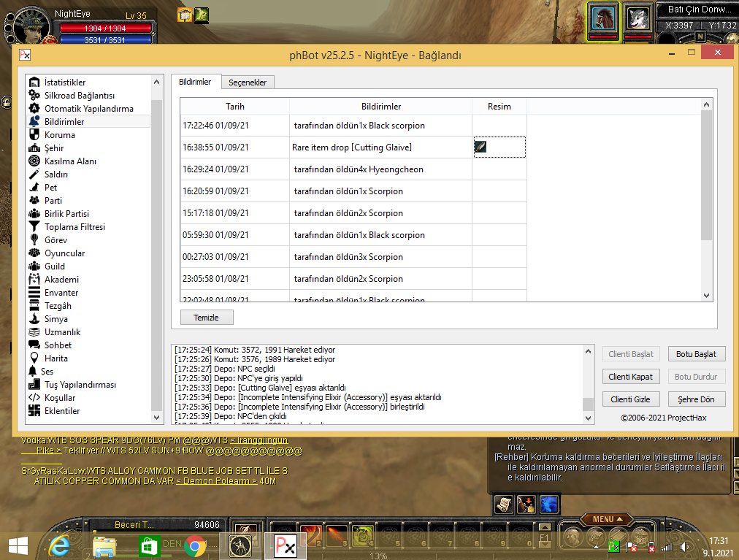
Task: Click the Cutting Glaive item image thumbnail
Action: click(x=480, y=147)
